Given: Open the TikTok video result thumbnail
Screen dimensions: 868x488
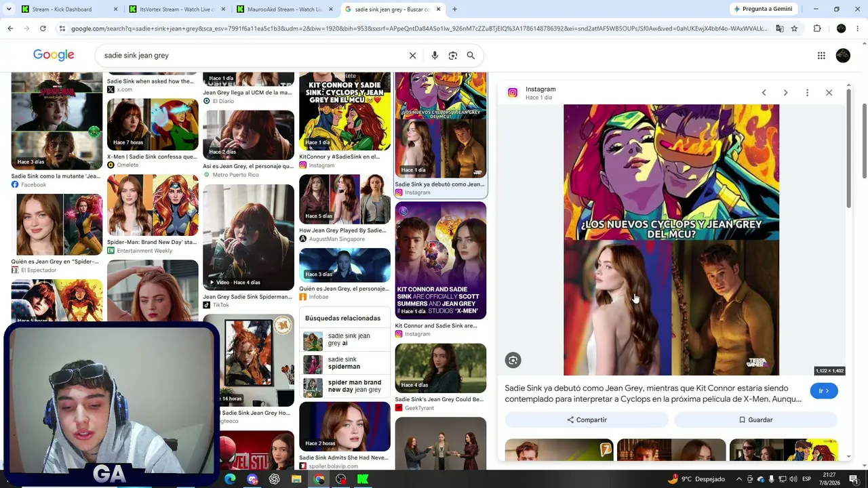Looking at the screenshot, I should [248, 237].
